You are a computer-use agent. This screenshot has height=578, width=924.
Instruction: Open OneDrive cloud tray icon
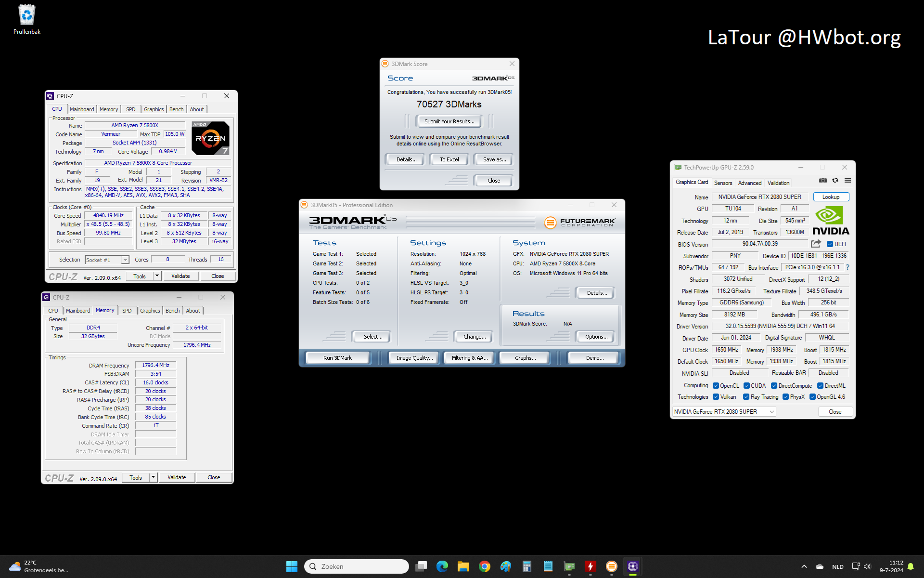820,566
